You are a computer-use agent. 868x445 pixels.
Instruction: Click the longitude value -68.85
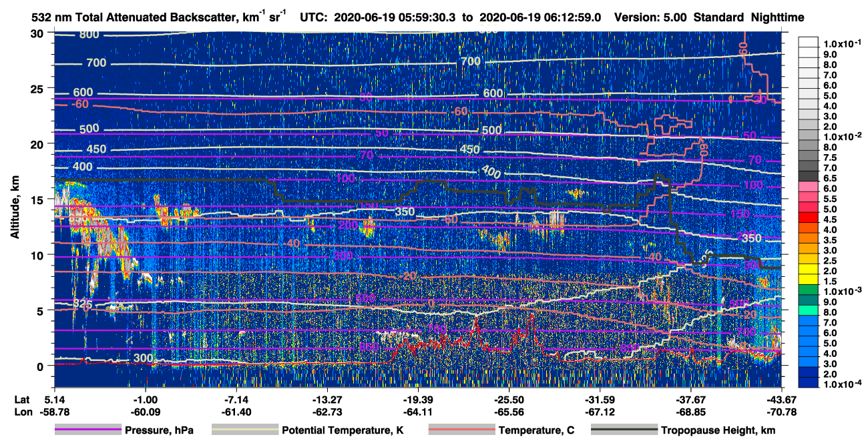point(690,412)
